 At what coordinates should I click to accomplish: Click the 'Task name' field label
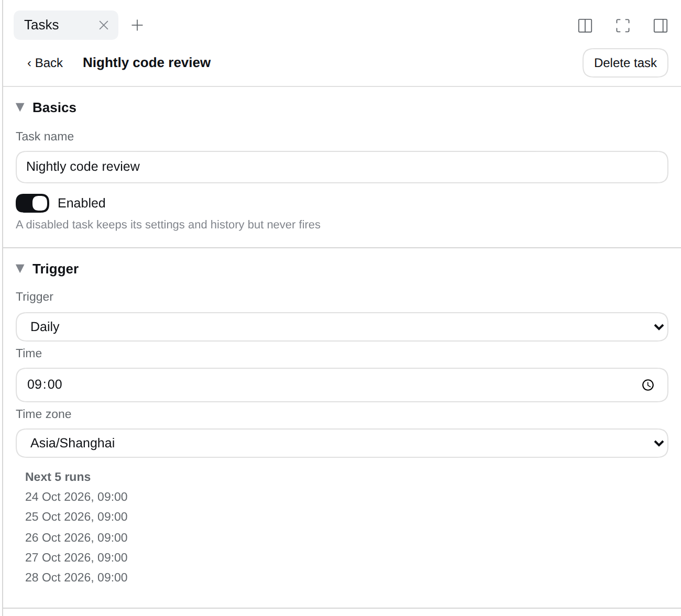(45, 136)
